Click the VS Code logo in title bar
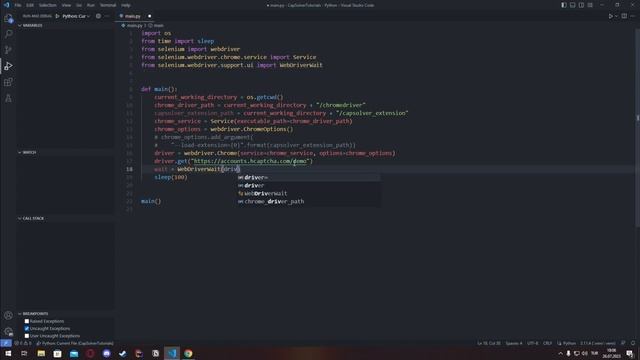This screenshot has height=360, width=640. pyautogui.click(x=6, y=5)
